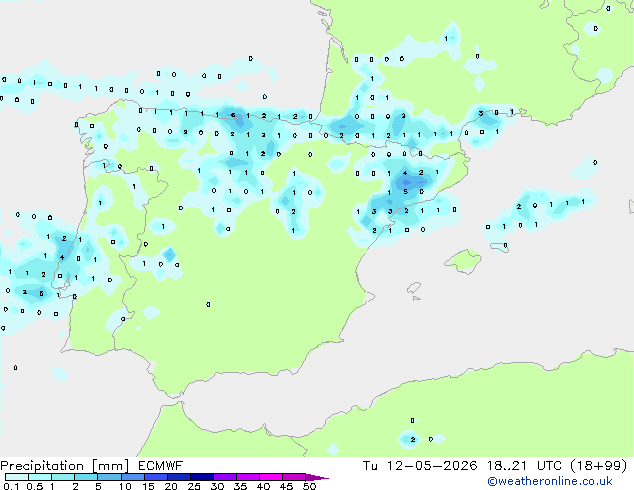
Task: Click the 45 to 50 mm legend swatch
Action: 294,477
